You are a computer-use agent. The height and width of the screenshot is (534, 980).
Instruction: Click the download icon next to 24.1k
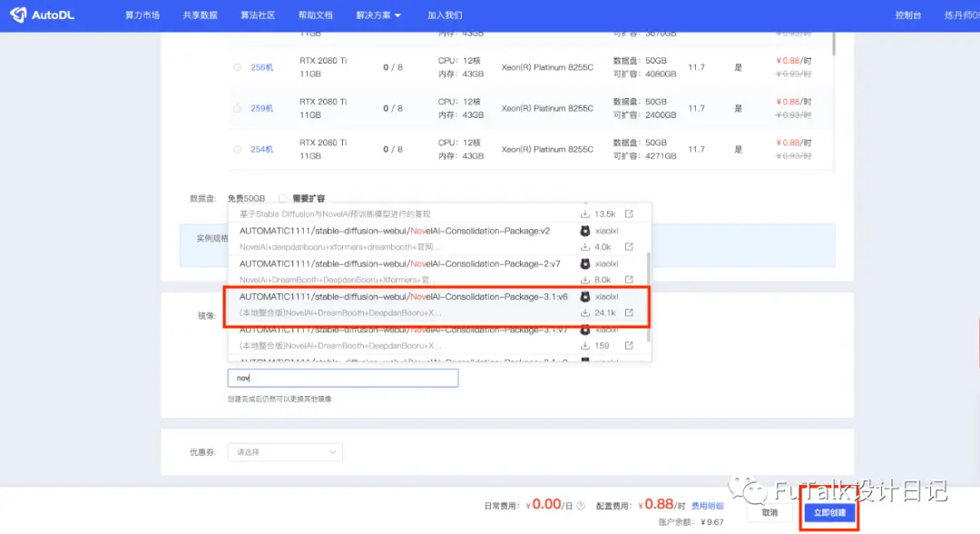[585, 312]
